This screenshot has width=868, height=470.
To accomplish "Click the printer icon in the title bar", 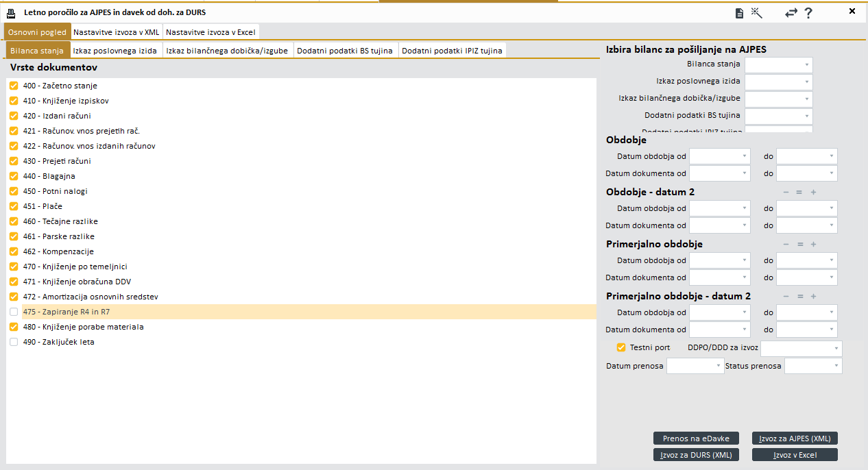I will 12,13.
